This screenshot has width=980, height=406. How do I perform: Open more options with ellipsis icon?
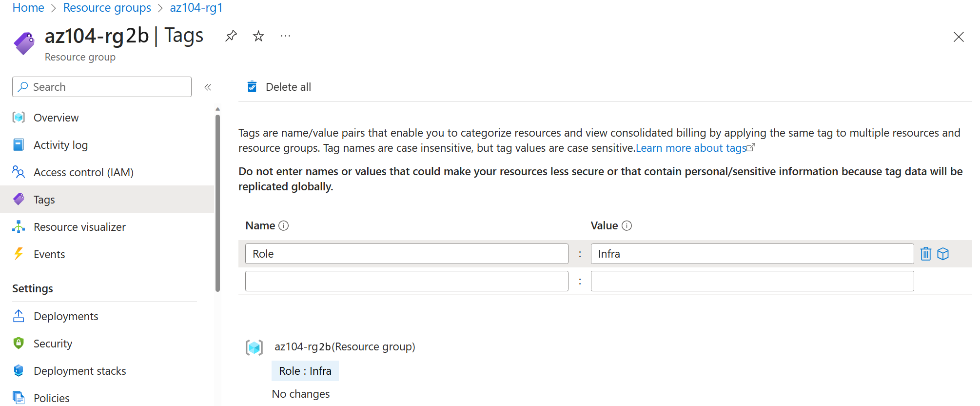pos(285,36)
